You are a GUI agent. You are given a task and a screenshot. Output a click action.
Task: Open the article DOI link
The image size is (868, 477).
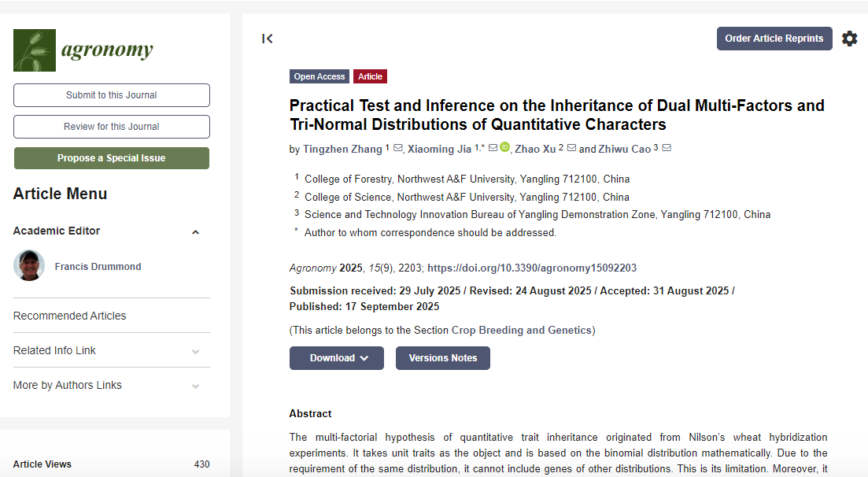point(532,268)
